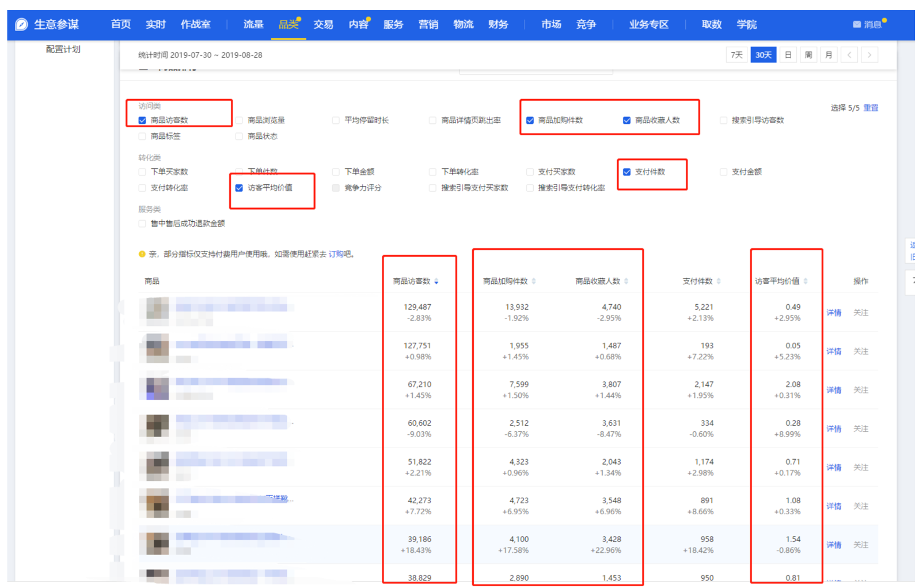Check 搜索引导访客数 checkbox

[723, 120]
